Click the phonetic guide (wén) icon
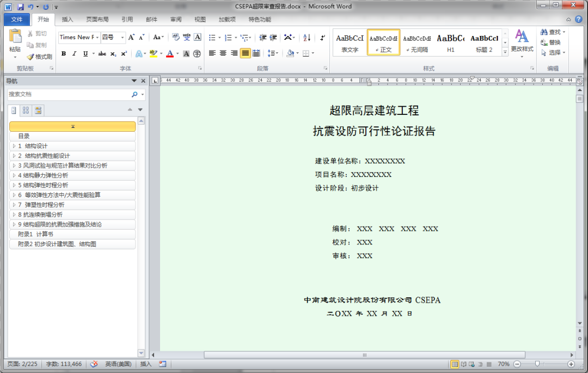 pyautogui.click(x=186, y=37)
